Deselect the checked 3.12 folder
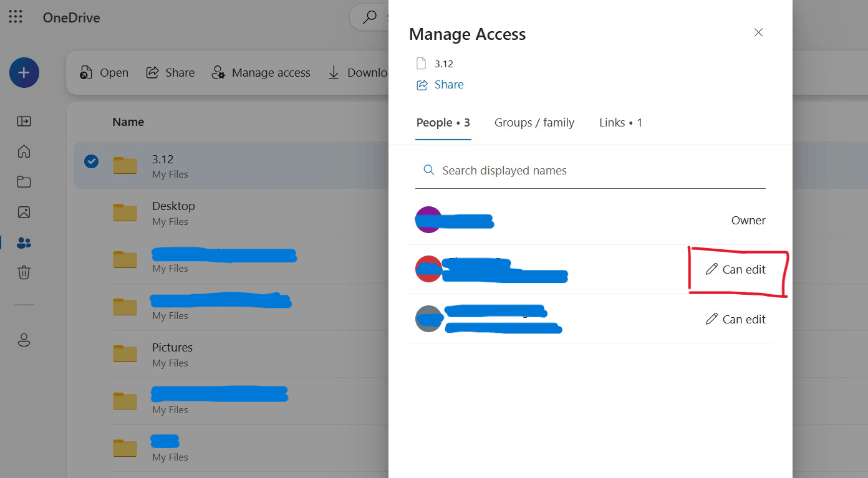868x478 pixels. click(x=91, y=161)
